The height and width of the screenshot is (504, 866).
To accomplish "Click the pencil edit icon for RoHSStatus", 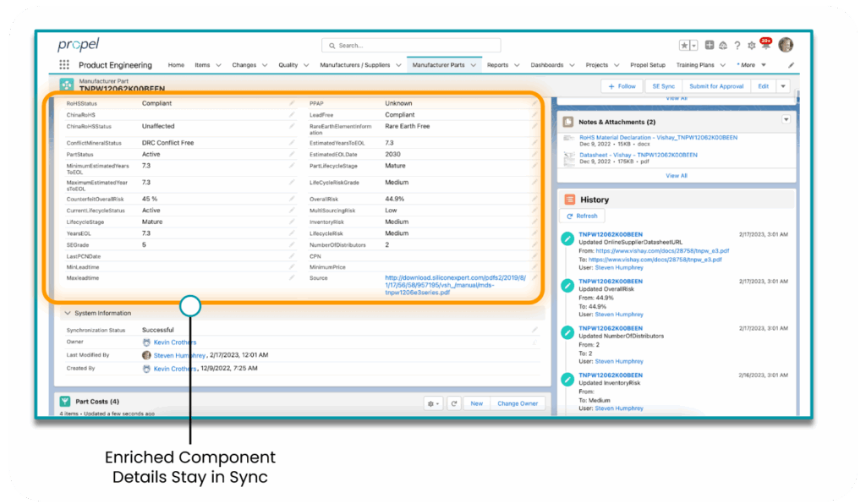I will click(x=292, y=104).
